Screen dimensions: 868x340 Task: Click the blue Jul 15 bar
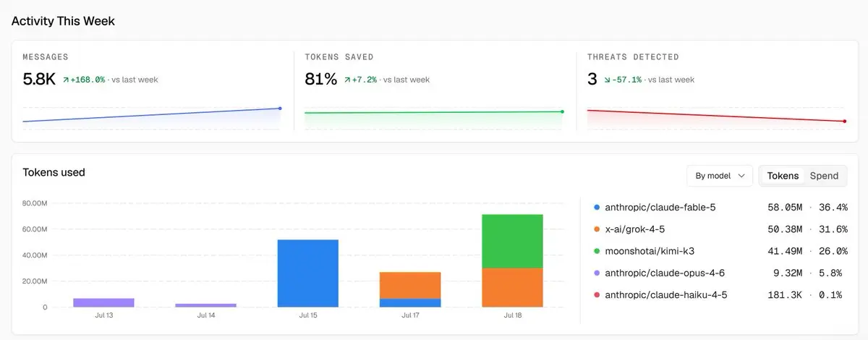tap(307, 273)
